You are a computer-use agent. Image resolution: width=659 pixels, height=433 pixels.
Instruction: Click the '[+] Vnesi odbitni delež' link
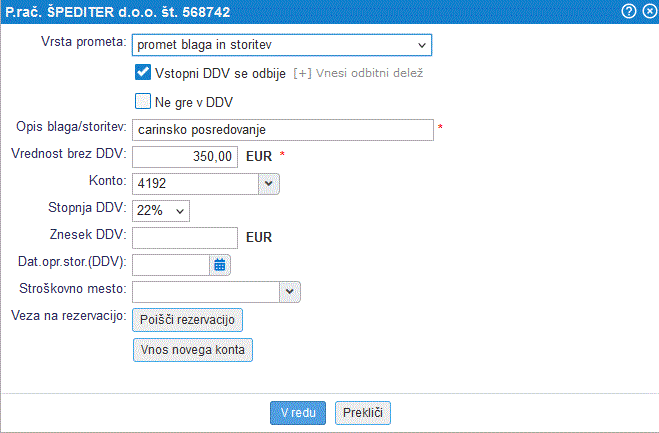click(x=358, y=73)
